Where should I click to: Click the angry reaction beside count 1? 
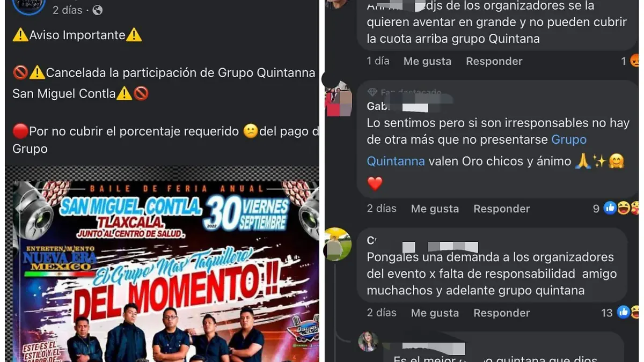point(634,61)
